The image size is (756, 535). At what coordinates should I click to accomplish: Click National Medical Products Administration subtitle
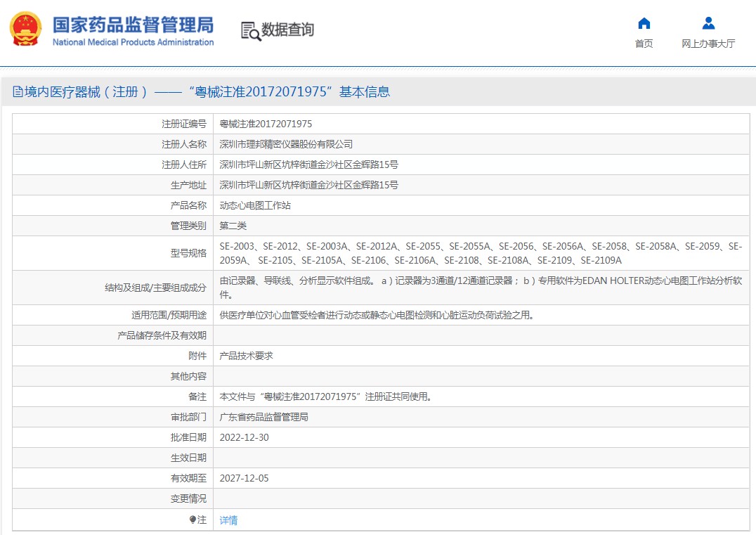coord(133,42)
